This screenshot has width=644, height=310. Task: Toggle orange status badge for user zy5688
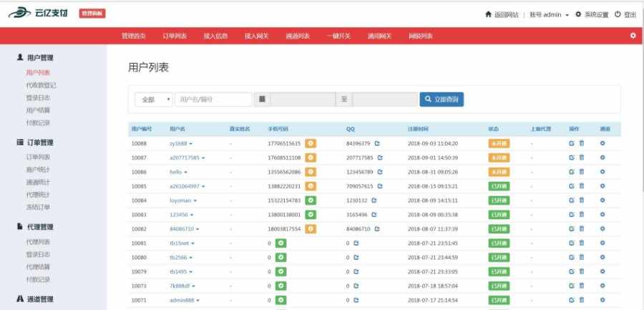pyautogui.click(x=499, y=143)
